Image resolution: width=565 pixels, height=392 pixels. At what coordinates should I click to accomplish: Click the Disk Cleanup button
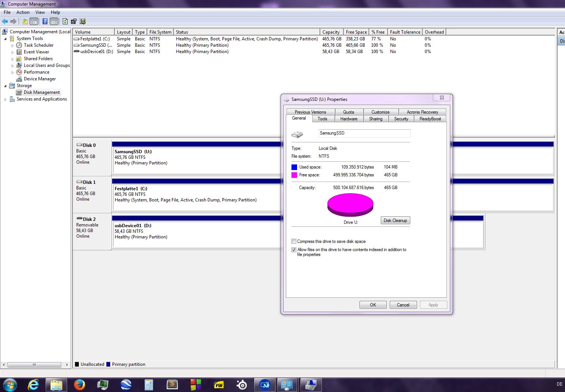pyautogui.click(x=395, y=220)
